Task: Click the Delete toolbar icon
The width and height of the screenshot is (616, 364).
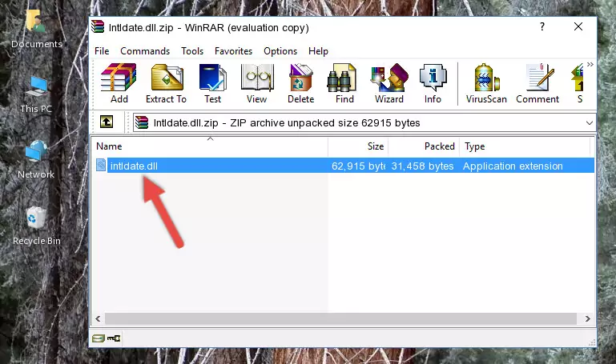Action: point(300,83)
